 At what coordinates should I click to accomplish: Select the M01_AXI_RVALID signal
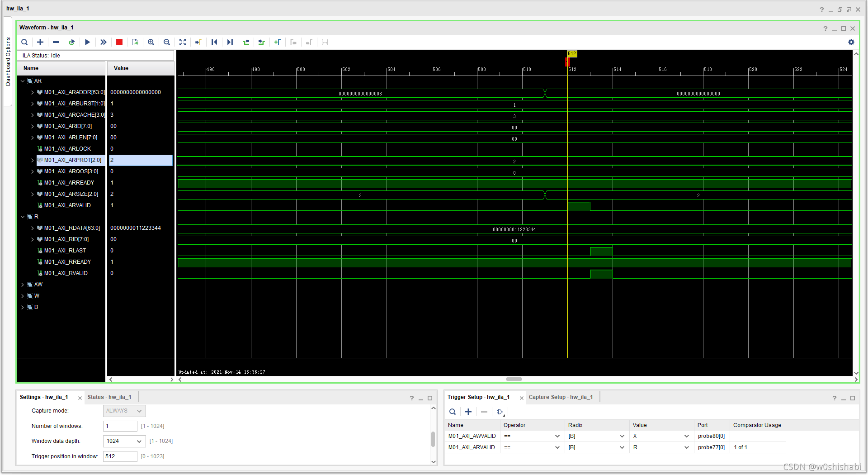click(x=66, y=273)
